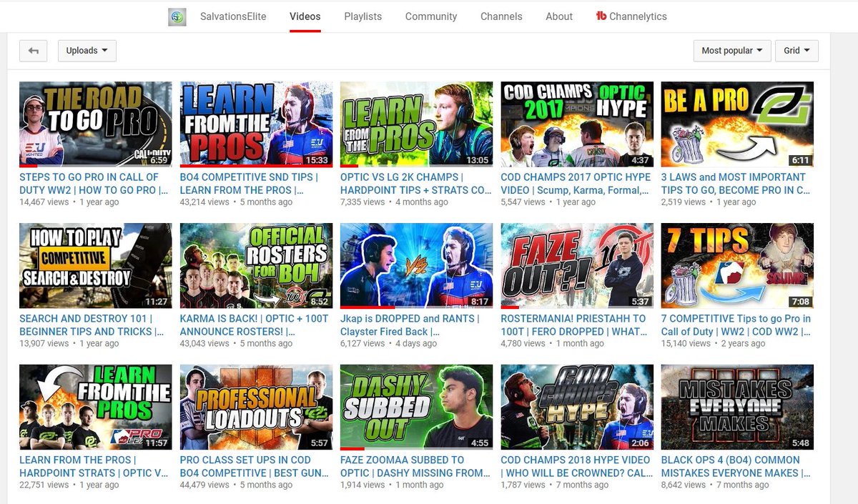Open 'LEARN FROM THE PROS | HARDPOINT STRATS' title
The width and height of the screenshot is (858, 504).
94,467
